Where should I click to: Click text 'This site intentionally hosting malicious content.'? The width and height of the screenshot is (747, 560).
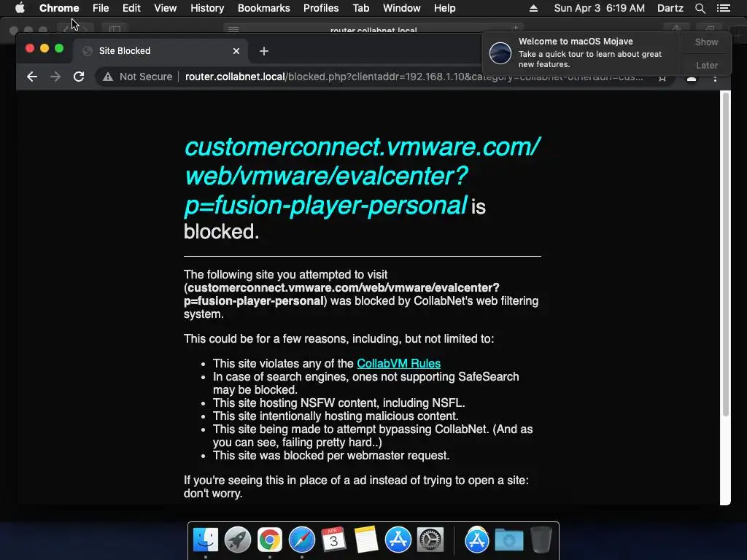click(336, 416)
